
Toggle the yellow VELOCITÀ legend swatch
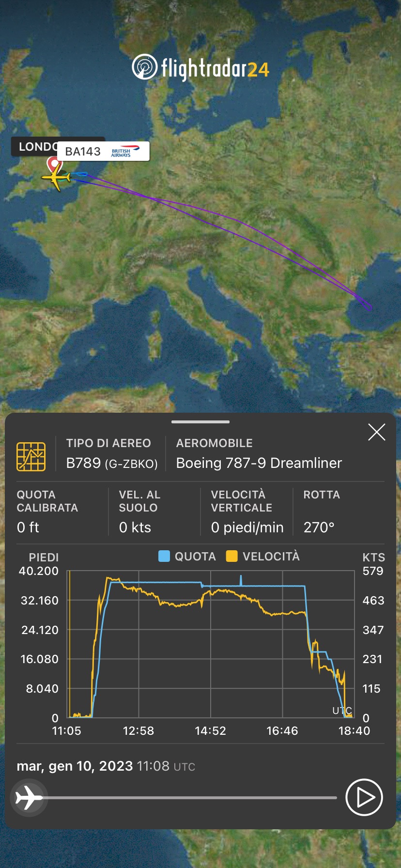[x=232, y=556]
